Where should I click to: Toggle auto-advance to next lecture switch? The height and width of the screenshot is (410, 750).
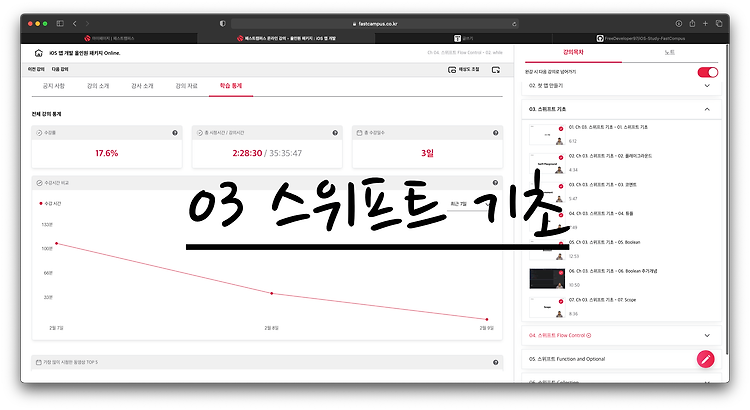[708, 72]
